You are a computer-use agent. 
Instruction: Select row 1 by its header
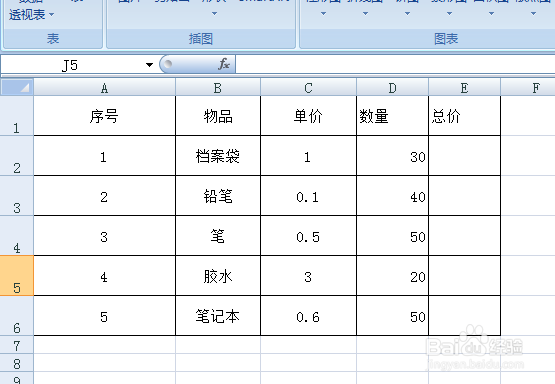[17, 116]
